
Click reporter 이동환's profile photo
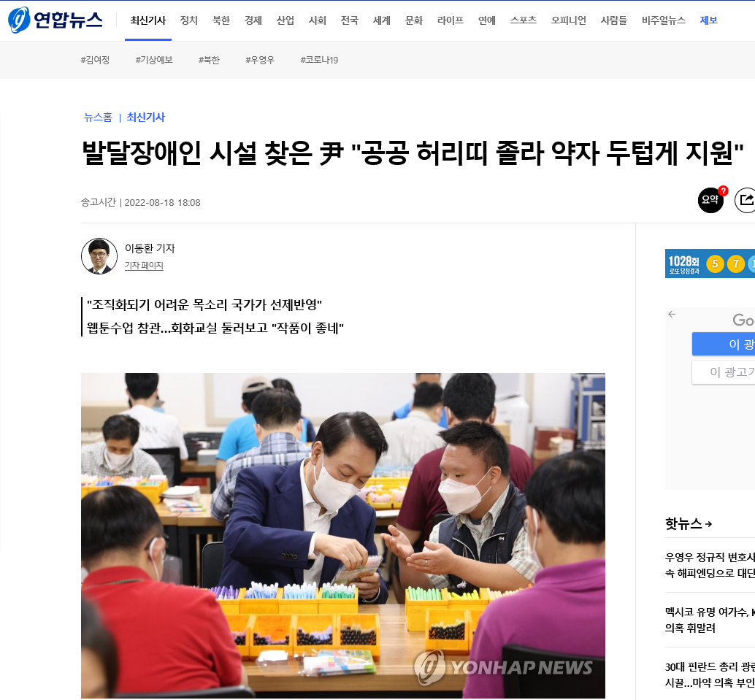[99, 256]
